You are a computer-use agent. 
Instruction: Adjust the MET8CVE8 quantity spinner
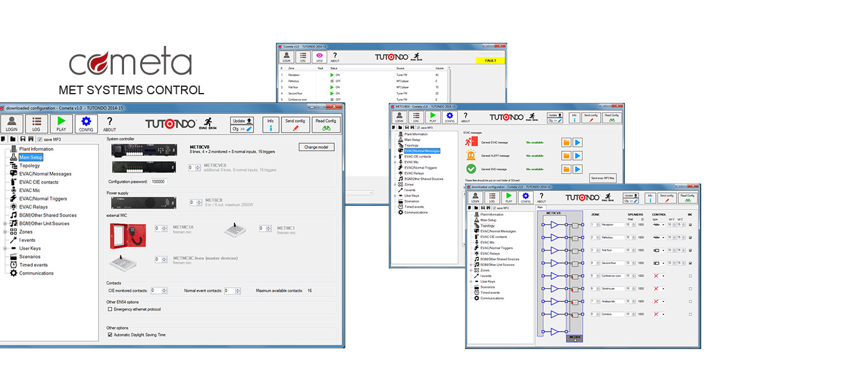pyautogui.click(x=195, y=167)
